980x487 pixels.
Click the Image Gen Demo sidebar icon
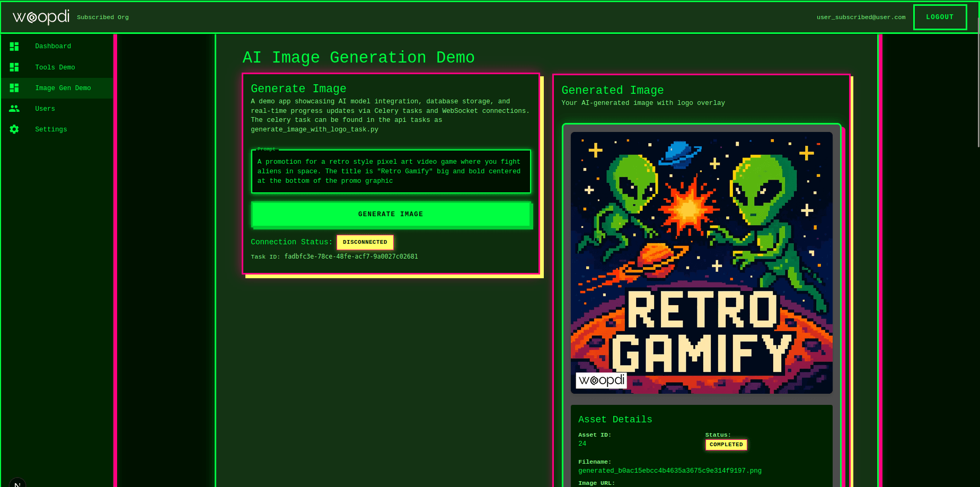(14, 88)
